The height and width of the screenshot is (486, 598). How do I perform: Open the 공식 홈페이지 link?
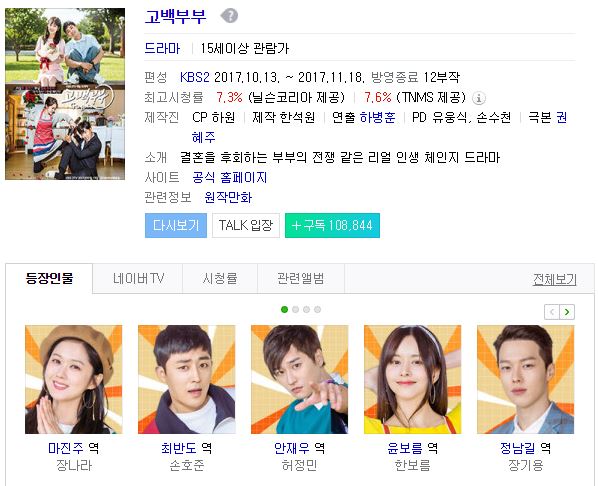[230, 177]
